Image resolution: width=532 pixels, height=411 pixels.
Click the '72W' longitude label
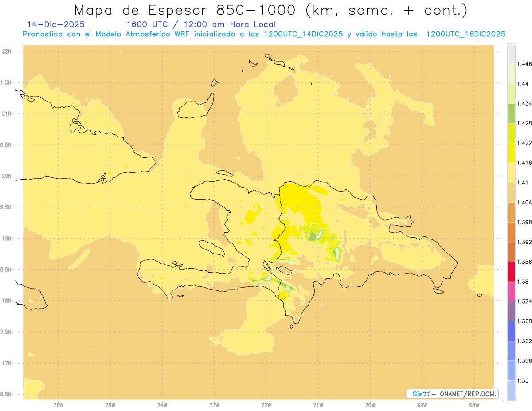pyautogui.click(x=266, y=405)
